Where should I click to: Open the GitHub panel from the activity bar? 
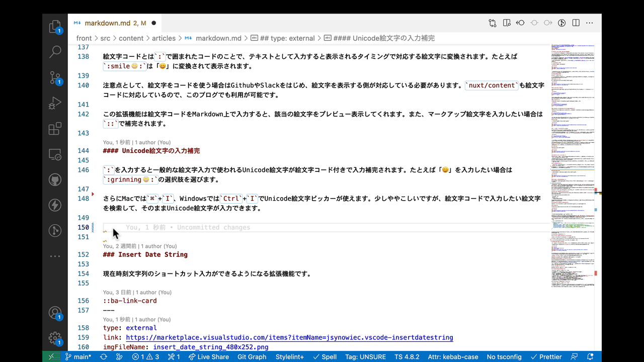tap(55, 179)
